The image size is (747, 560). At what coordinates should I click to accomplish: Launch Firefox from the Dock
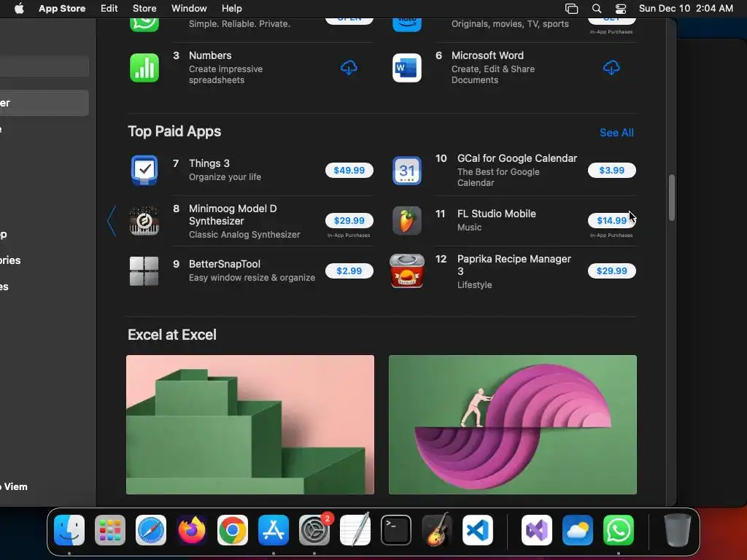192,530
